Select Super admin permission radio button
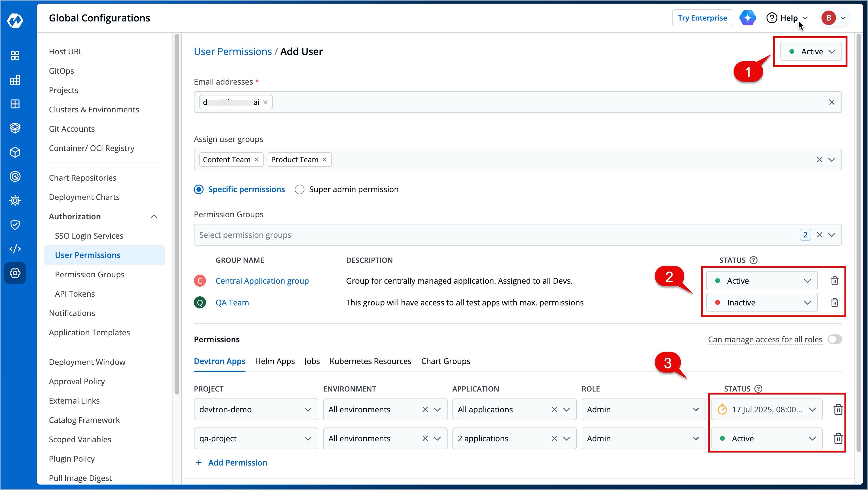Viewport: 868px width, 490px height. [x=300, y=189]
